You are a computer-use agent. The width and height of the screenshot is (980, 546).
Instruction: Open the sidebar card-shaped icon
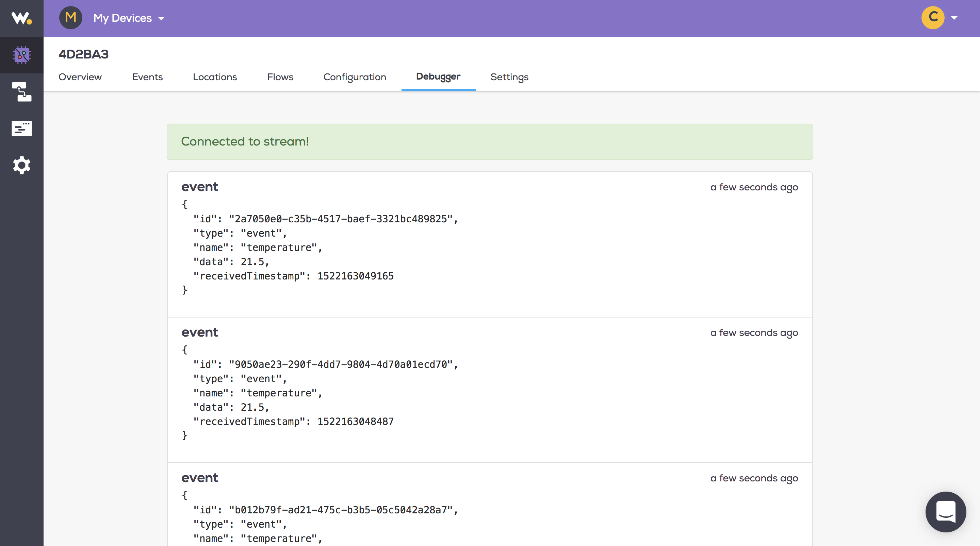(21, 129)
